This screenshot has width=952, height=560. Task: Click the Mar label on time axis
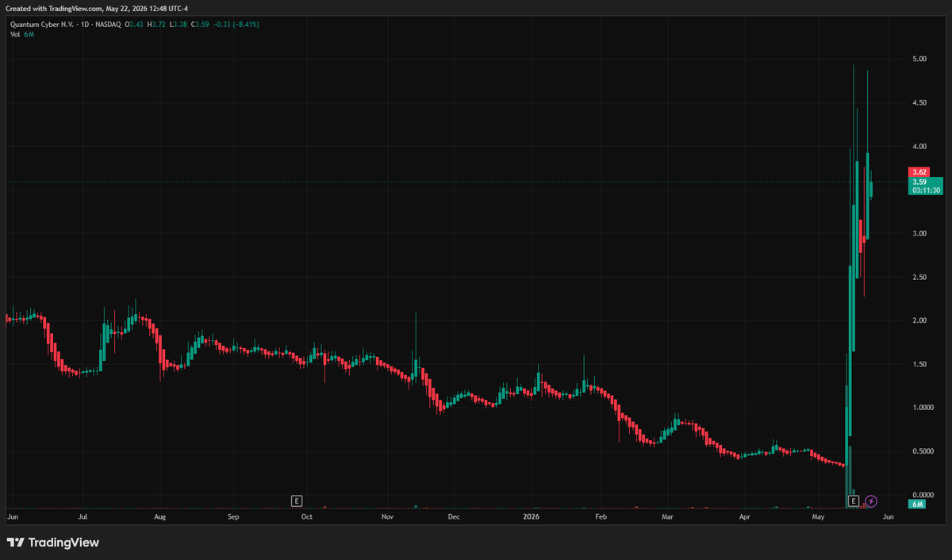(667, 516)
